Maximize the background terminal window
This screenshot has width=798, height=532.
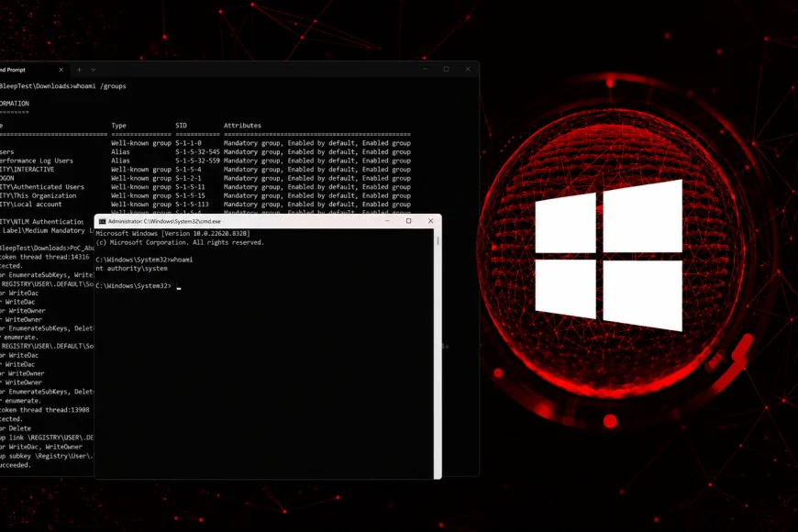447,69
